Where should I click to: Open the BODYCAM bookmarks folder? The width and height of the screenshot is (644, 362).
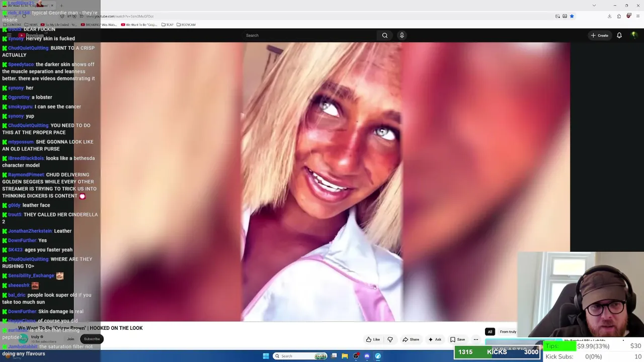point(186,25)
